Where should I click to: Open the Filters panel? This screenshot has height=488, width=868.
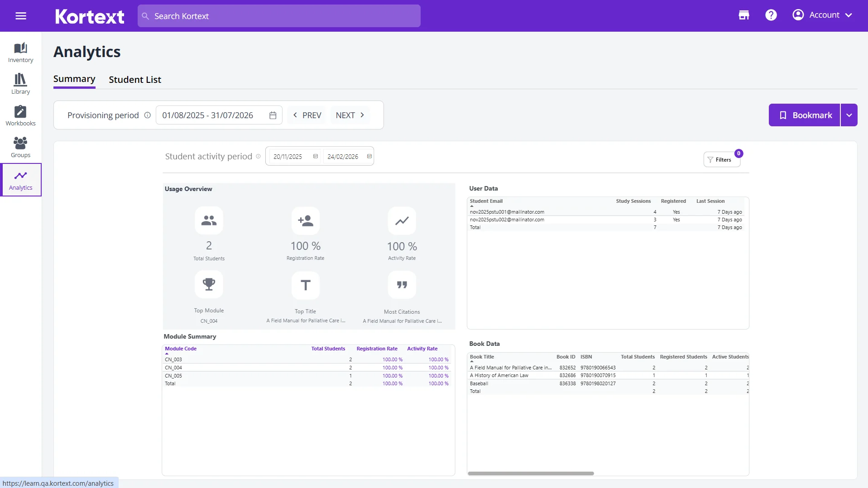pyautogui.click(x=721, y=159)
